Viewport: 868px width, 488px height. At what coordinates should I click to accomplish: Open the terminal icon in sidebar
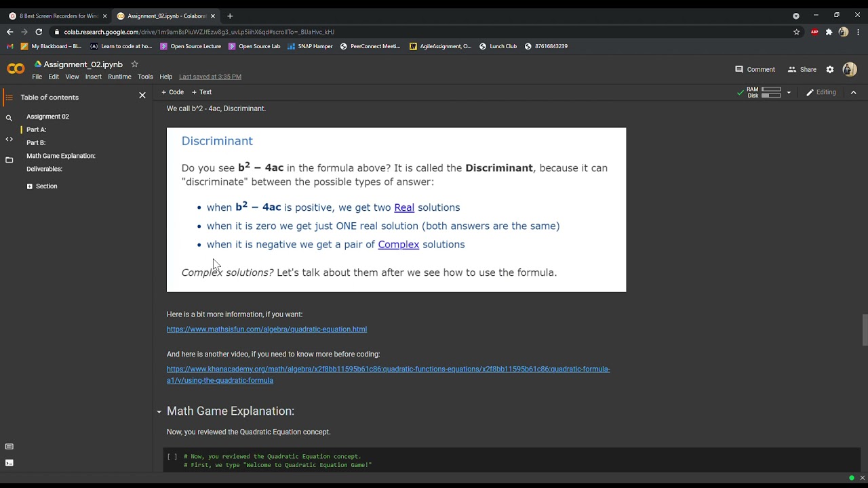pos(9,463)
